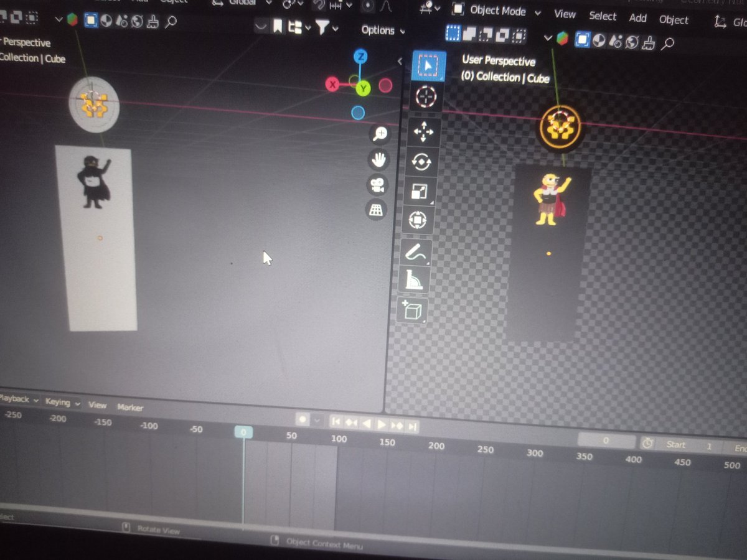This screenshot has width=747, height=560.
Task: Toggle camera view with the camera icon
Action: coord(377,185)
